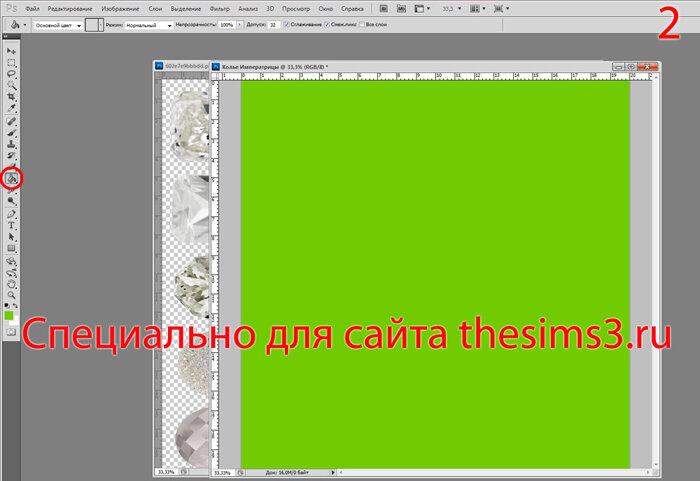This screenshot has width=700, height=481.
Task: Toggle the Сглаживание checkbox
Action: point(288,24)
